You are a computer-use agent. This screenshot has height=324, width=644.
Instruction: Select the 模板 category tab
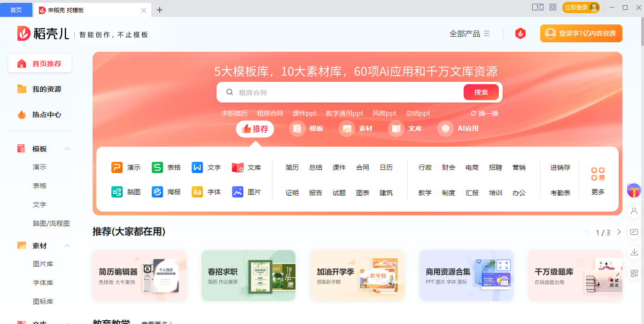pos(307,128)
